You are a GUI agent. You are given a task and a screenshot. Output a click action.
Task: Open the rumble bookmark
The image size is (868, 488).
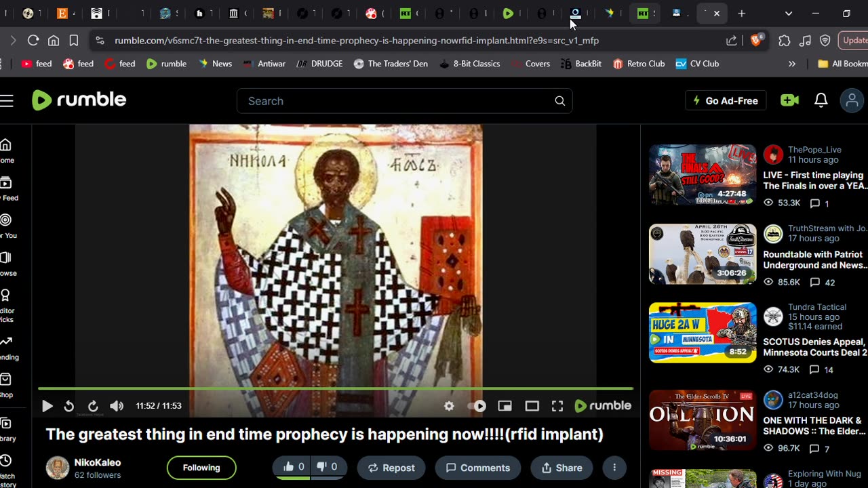166,64
